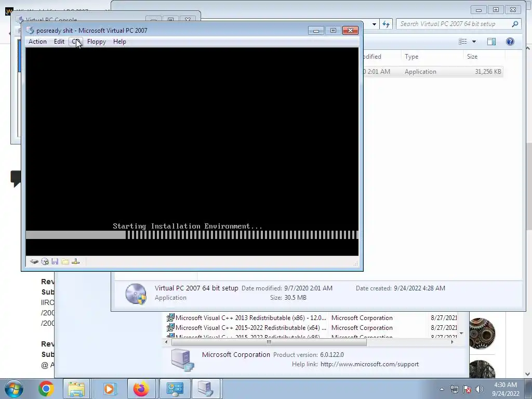
Task: Click the hard disk activity icon in status bar
Action: point(34,261)
